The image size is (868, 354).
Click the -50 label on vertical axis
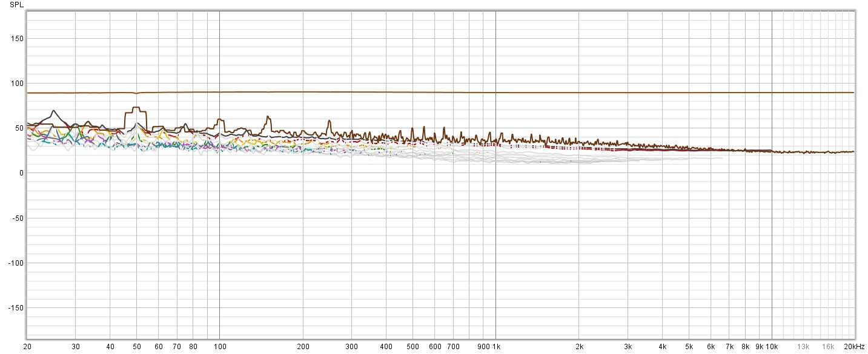(x=18, y=218)
